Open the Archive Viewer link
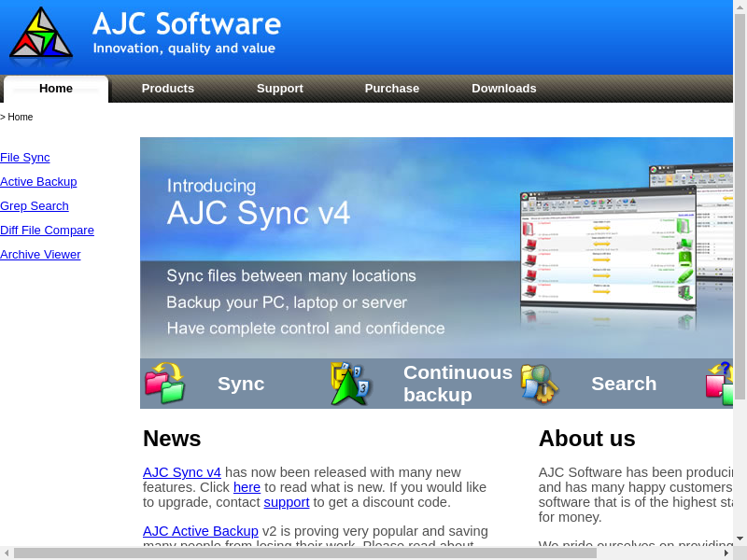Viewport: 747px width, 560px height. tap(40, 255)
